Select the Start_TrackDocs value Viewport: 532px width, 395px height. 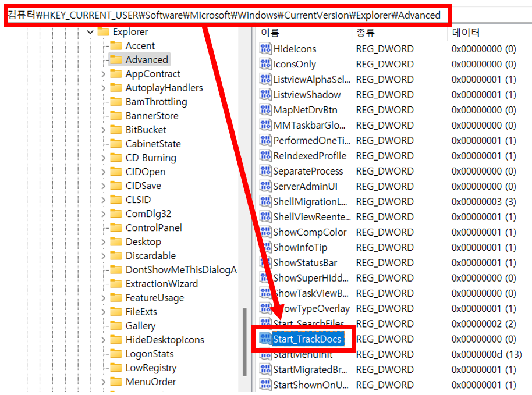(x=307, y=339)
